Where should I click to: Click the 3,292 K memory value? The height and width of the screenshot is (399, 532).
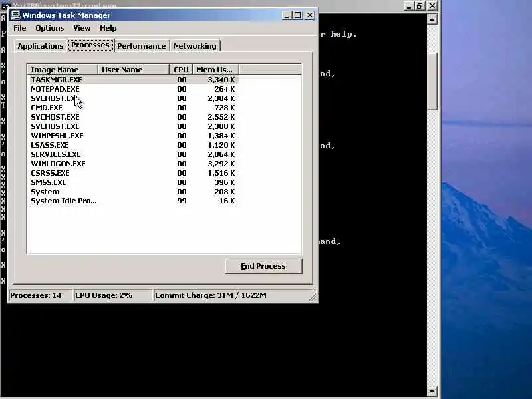(x=221, y=164)
